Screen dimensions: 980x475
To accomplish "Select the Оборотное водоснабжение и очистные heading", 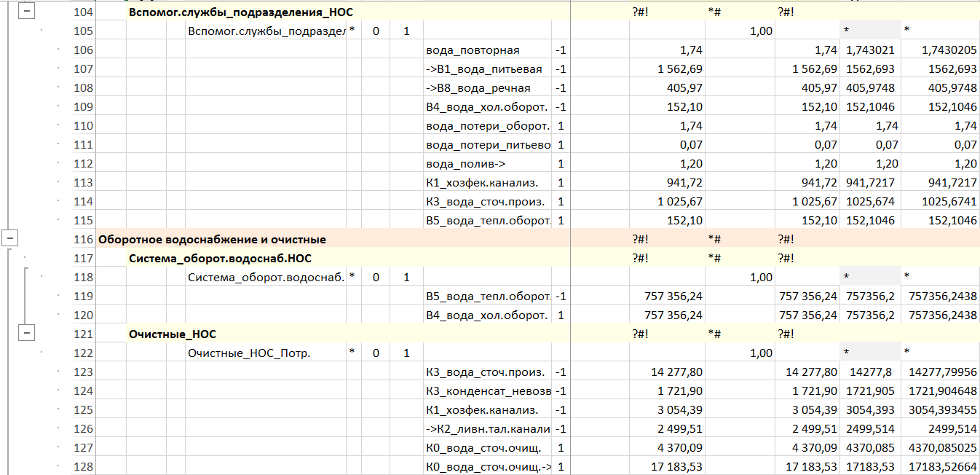I will (x=212, y=239).
